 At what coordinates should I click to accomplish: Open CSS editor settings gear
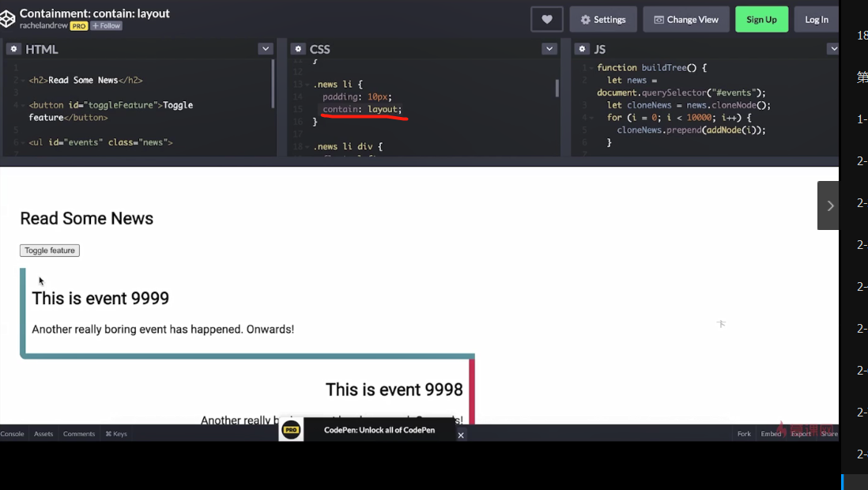click(x=298, y=49)
